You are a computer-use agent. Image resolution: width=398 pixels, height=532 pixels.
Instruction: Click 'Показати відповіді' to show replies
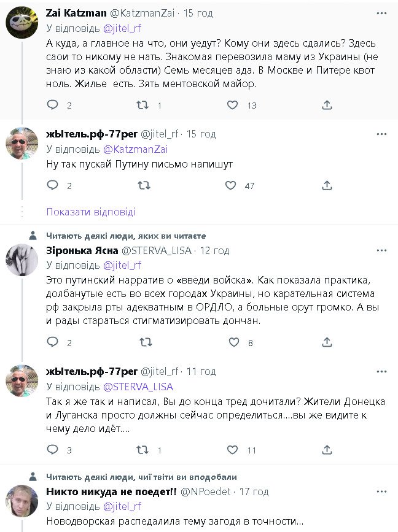91,212
